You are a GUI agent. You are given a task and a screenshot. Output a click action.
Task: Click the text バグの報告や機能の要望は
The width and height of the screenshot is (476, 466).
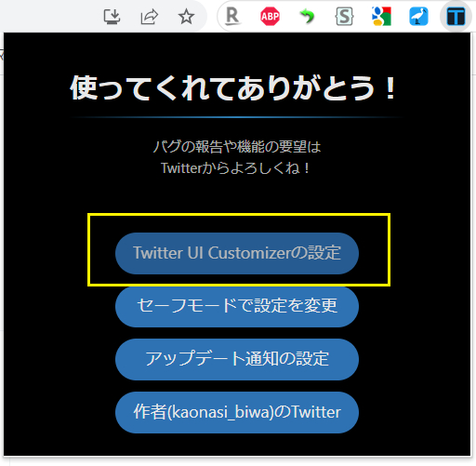click(x=237, y=147)
